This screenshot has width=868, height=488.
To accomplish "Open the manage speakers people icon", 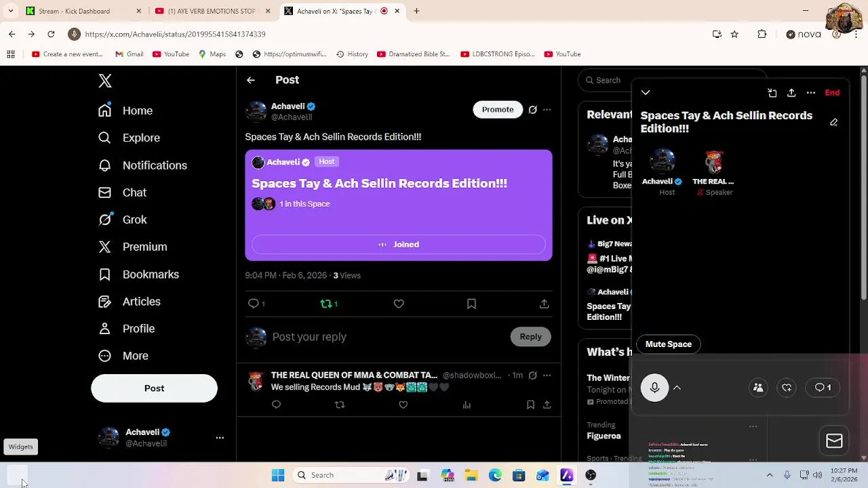I will (758, 388).
